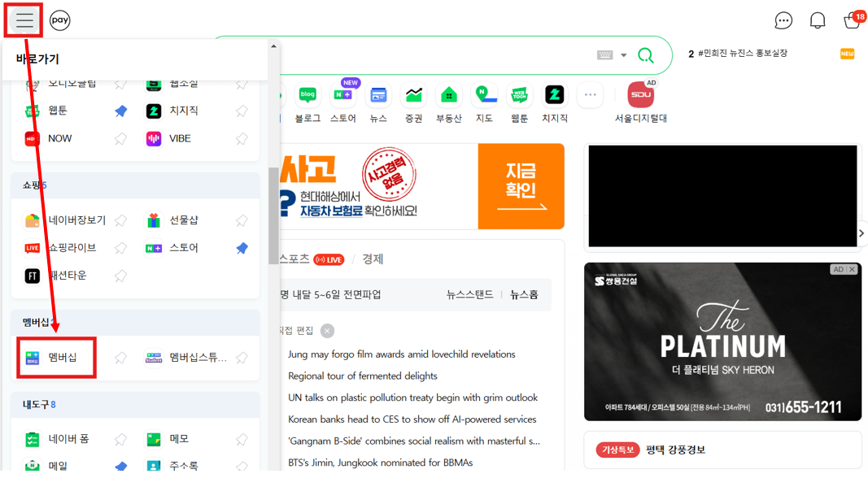Pin 멤버십 to favorites
Viewport: 868px width, 478px height.
pos(120,358)
